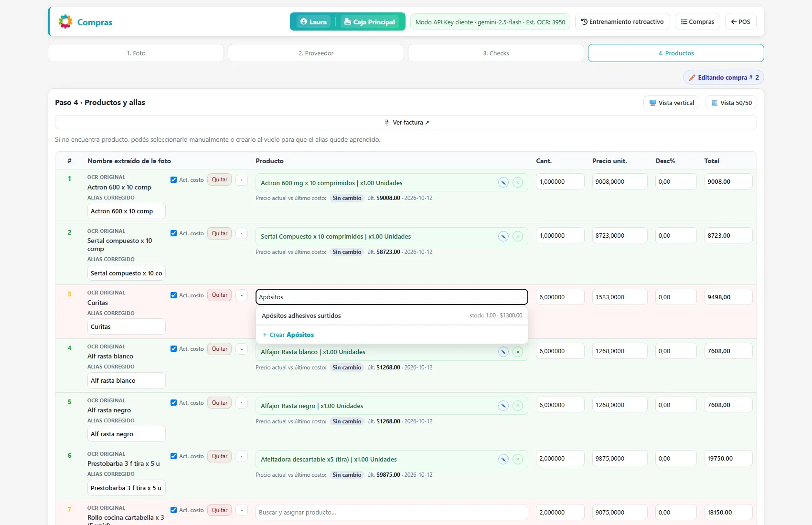Viewport: 812px width, 525px height.
Task: Go to step 2. Proveedor tab
Action: [x=316, y=53]
